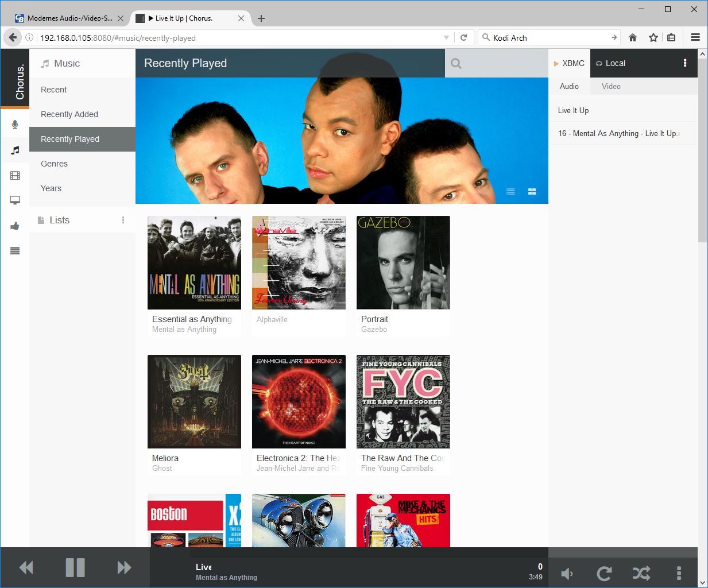Open the browser hamburger menu
708x588 pixels.
click(695, 37)
